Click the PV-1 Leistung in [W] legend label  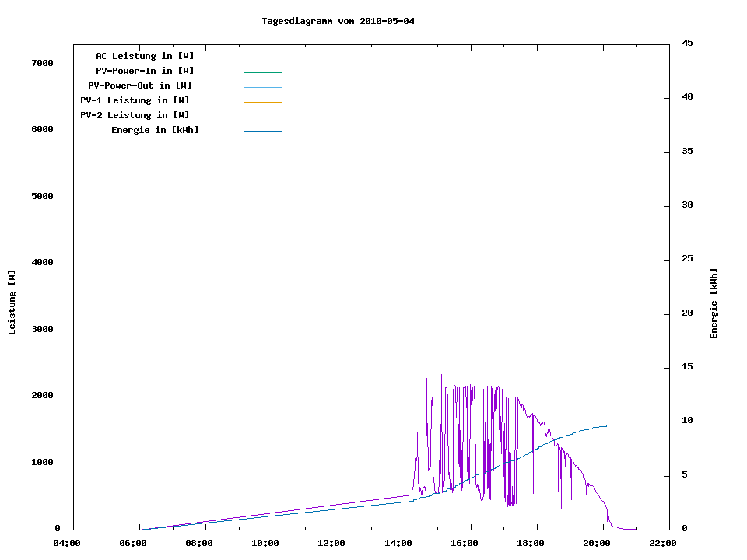[135, 100]
